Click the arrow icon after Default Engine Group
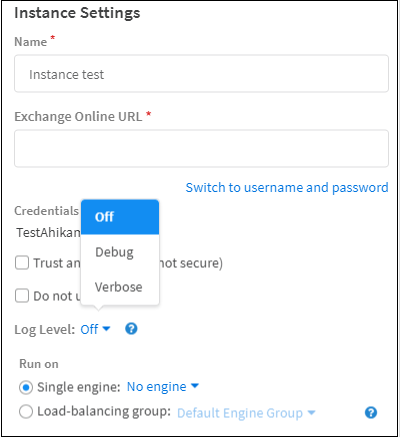The image size is (400, 437). tap(311, 413)
